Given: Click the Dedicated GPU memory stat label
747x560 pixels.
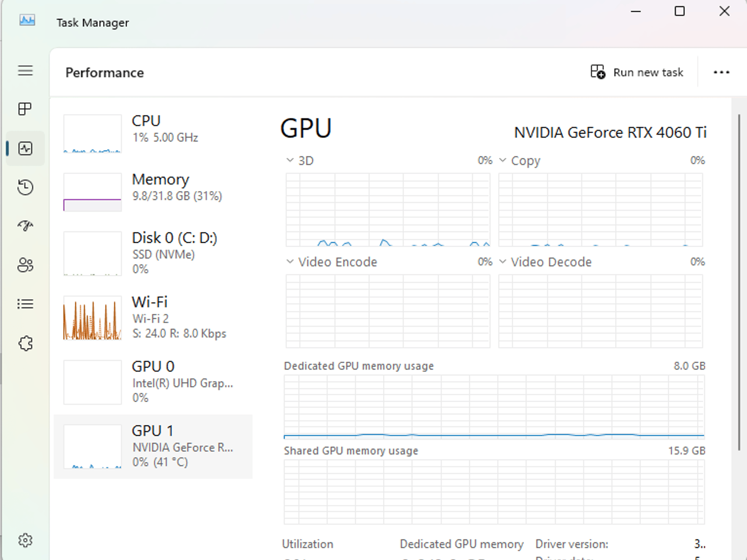Looking at the screenshot, I should click(462, 544).
